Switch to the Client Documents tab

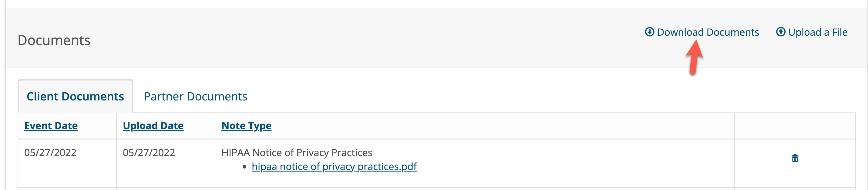point(75,97)
